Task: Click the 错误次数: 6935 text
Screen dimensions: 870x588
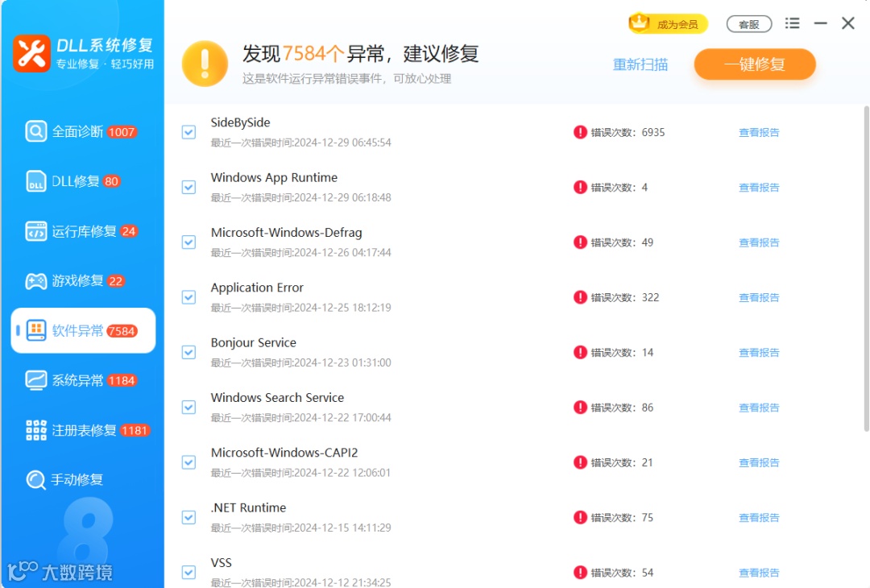Action: click(628, 133)
